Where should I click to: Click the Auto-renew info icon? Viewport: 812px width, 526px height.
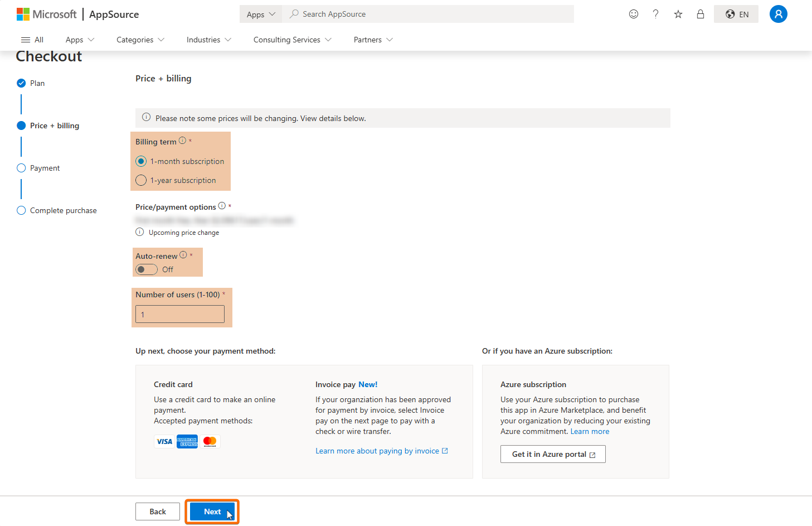pyautogui.click(x=183, y=255)
